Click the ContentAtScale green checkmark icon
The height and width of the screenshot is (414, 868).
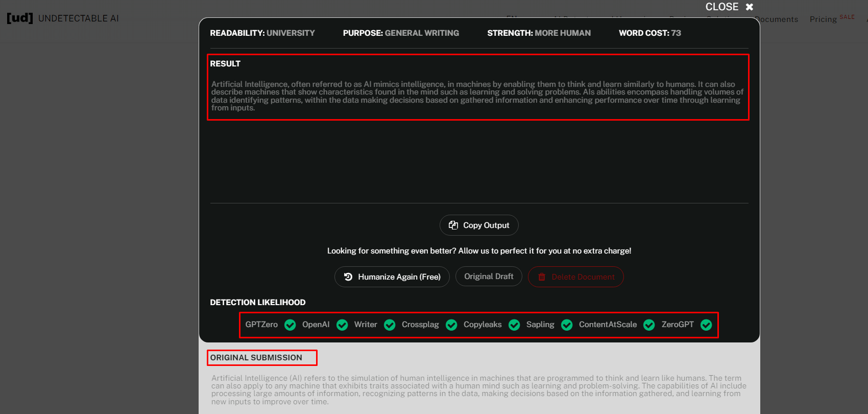(x=649, y=325)
